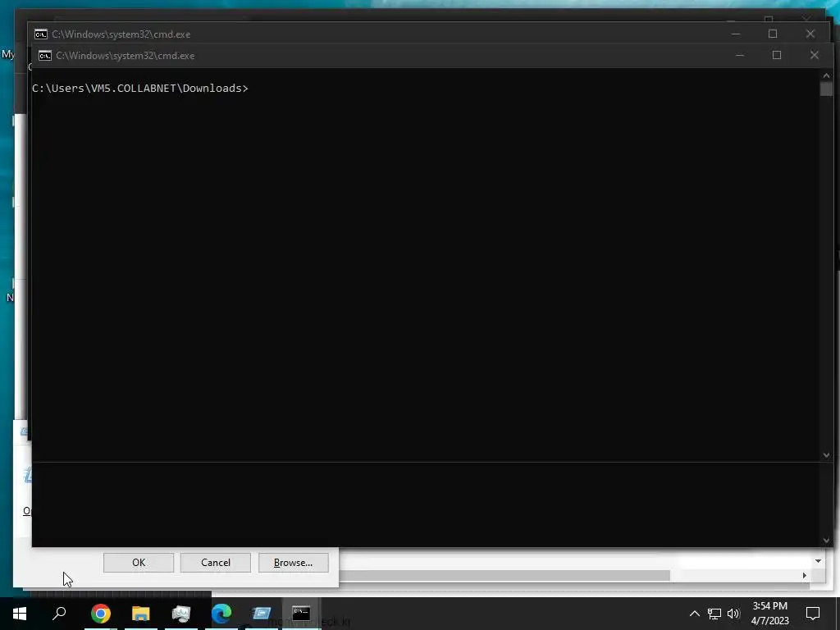Screen dimensions: 840x630
Task: Open taskbar search magnifier
Action: [59, 614]
